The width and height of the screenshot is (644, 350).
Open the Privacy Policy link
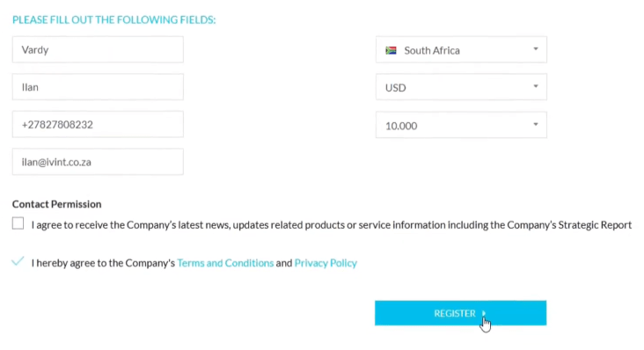pyautogui.click(x=326, y=263)
